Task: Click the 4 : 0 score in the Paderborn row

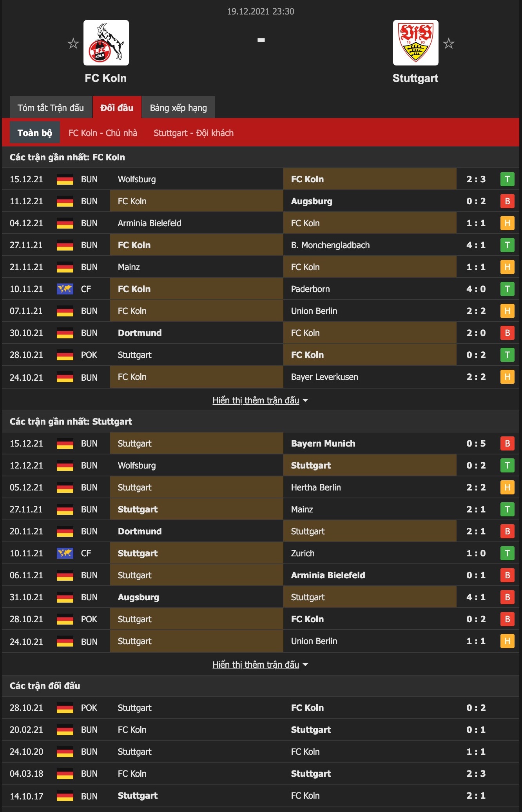Action: pos(476,289)
